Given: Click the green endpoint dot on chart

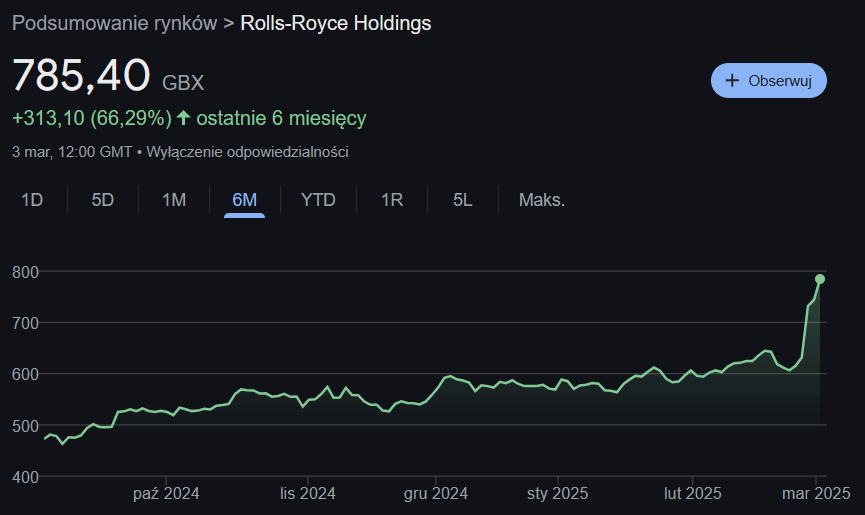Looking at the screenshot, I should pos(820,279).
